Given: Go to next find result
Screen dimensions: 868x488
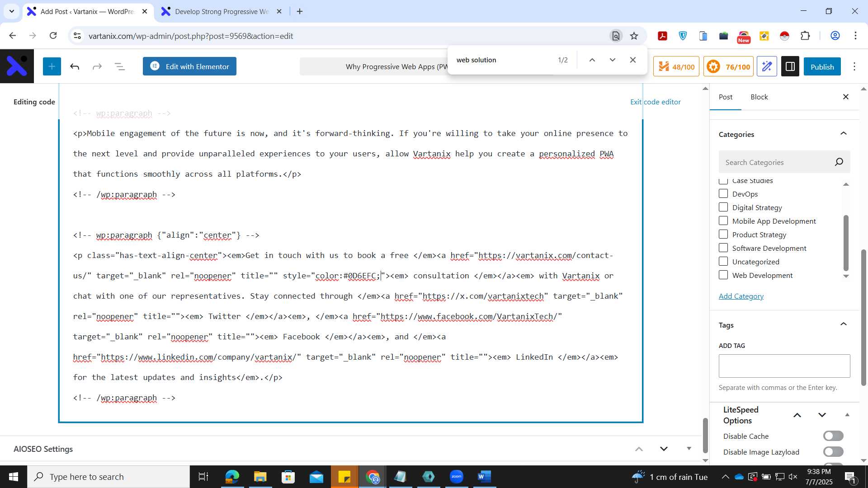Looking at the screenshot, I should 613,60.
